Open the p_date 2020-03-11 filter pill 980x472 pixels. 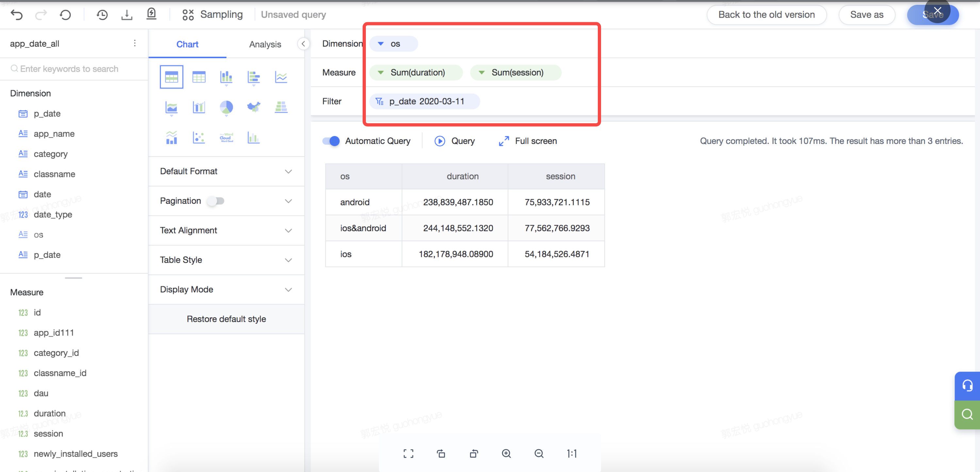click(x=425, y=102)
